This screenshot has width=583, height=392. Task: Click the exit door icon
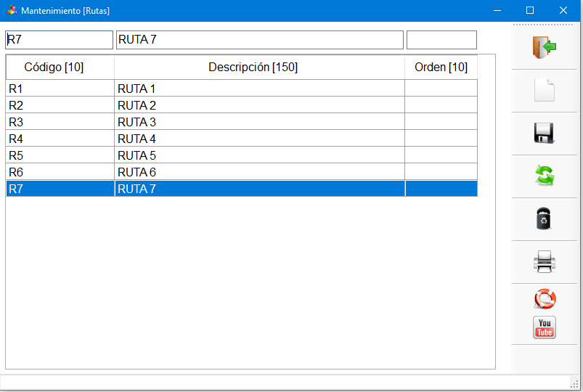(x=545, y=47)
